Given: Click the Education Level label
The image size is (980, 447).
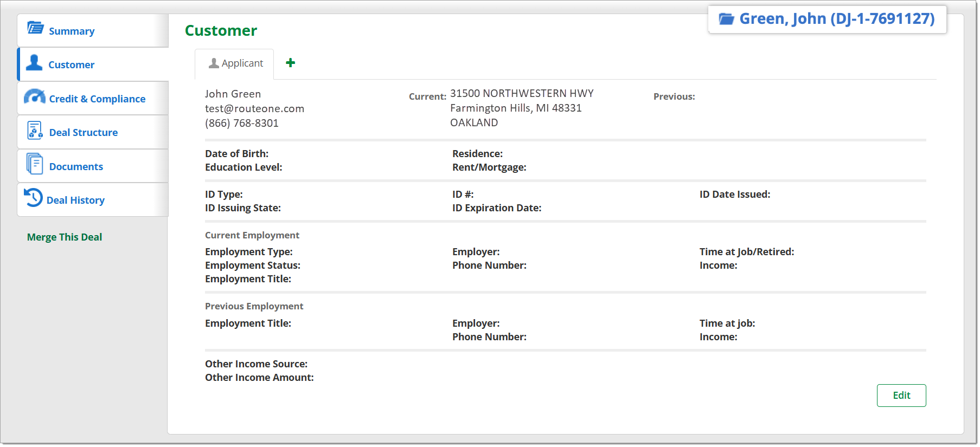Looking at the screenshot, I should 244,167.
